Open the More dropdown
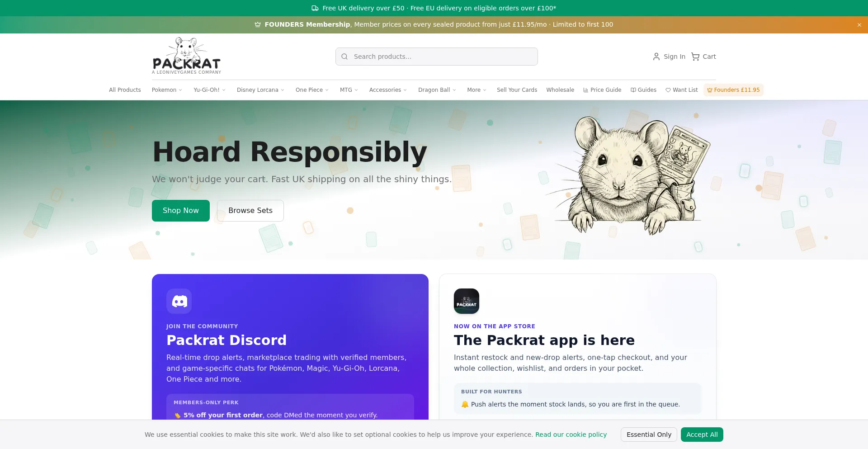 476,90
